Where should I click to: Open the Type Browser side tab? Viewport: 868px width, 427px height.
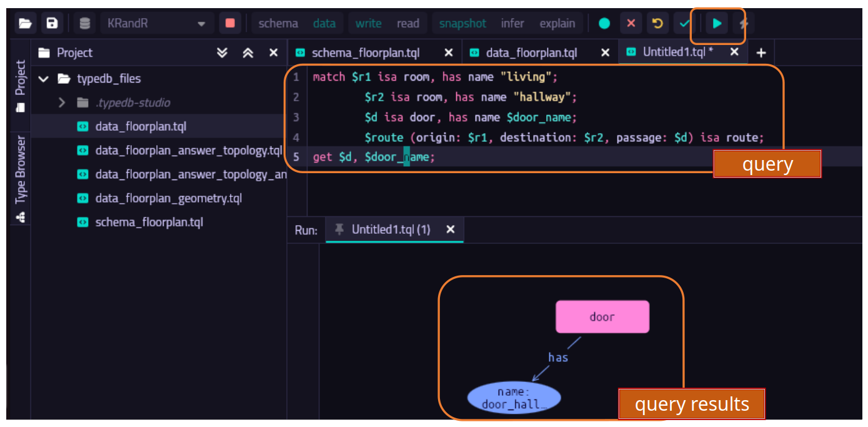click(x=21, y=178)
